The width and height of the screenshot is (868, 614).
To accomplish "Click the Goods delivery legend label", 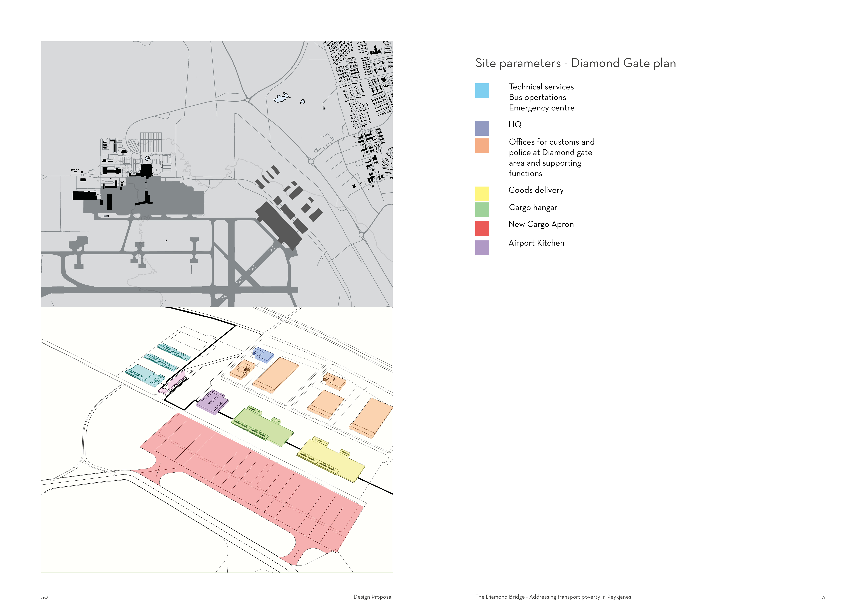I will coord(536,190).
